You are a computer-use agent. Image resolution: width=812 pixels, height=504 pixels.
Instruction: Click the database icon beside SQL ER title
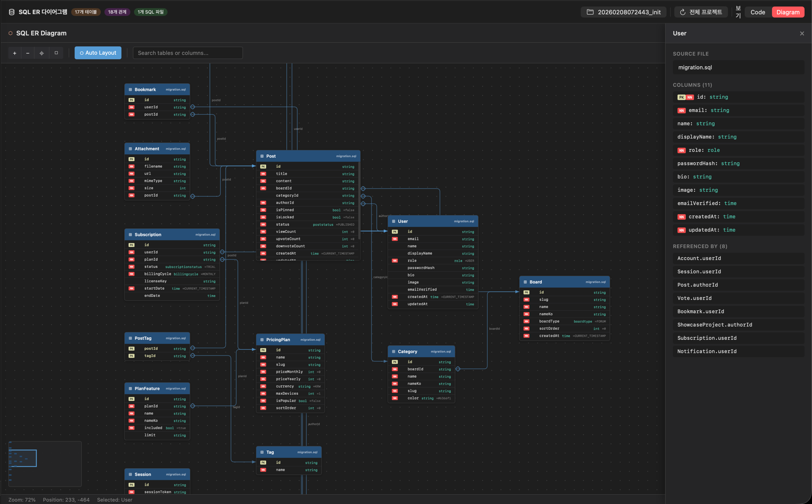[x=11, y=12]
